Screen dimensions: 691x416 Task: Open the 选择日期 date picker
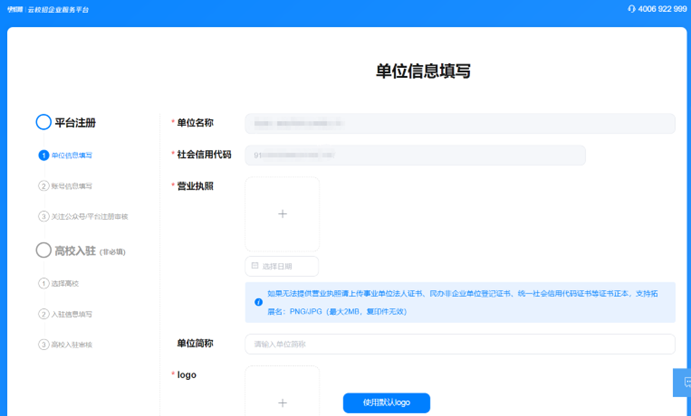pyautogui.click(x=283, y=266)
